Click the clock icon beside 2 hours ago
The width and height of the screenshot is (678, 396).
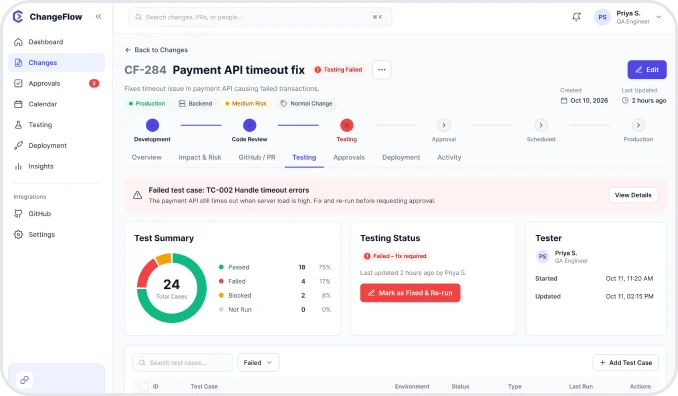tap(625, 100)
